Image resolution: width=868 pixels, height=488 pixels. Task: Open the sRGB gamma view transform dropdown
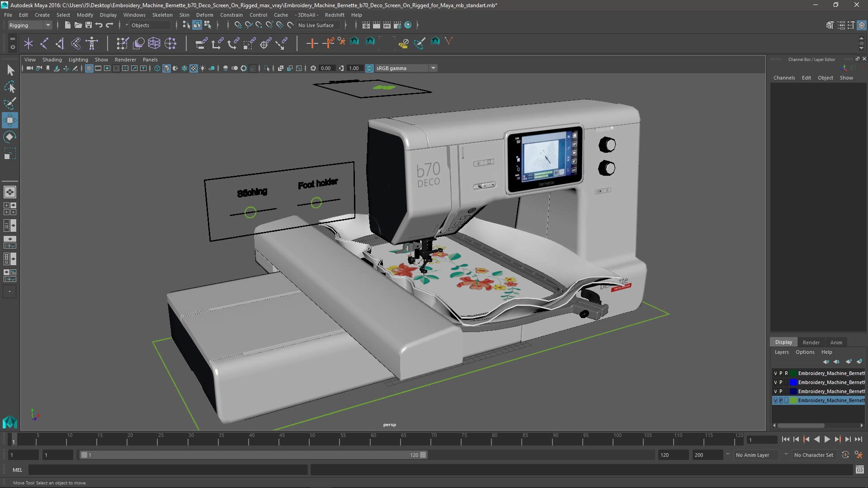(406, 68)
